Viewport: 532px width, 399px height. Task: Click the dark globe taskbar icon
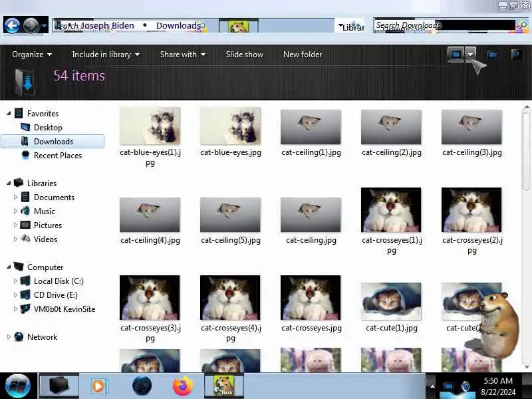142,386
